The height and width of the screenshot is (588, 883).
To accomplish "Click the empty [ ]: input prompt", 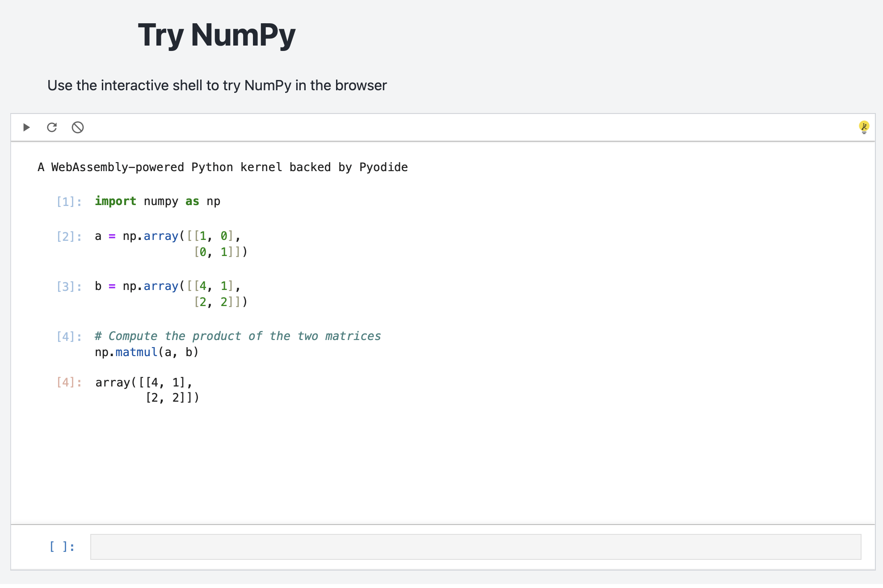I will point(62,546).
